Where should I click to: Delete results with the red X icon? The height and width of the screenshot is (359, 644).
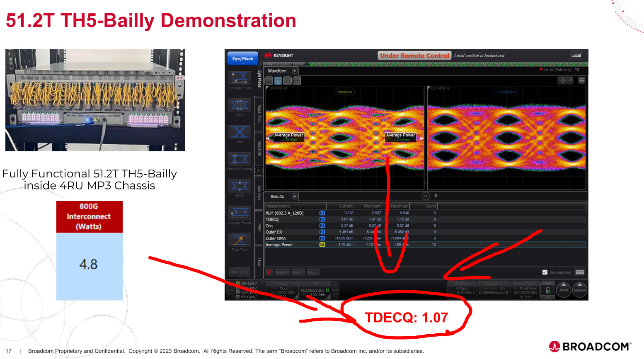[x=269, y=272]
